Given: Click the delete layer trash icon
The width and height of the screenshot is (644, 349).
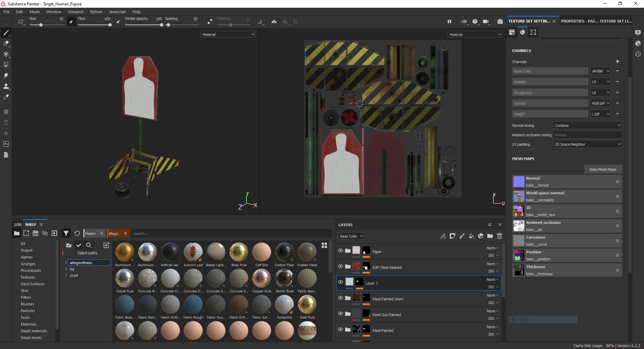Looking at the screenshot, I should 499,236.
